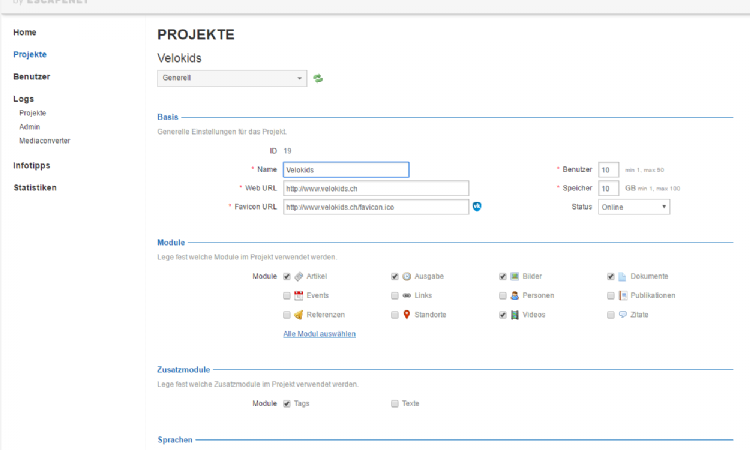Click the Bilder module icon
This screenshot has height=450, width=750.
tap(514, 276)
